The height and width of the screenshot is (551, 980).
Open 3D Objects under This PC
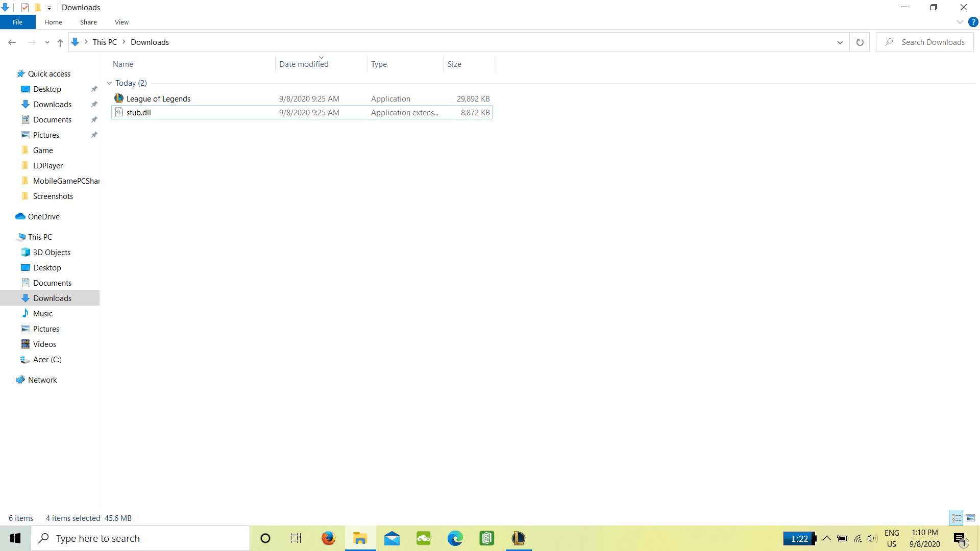52,253
